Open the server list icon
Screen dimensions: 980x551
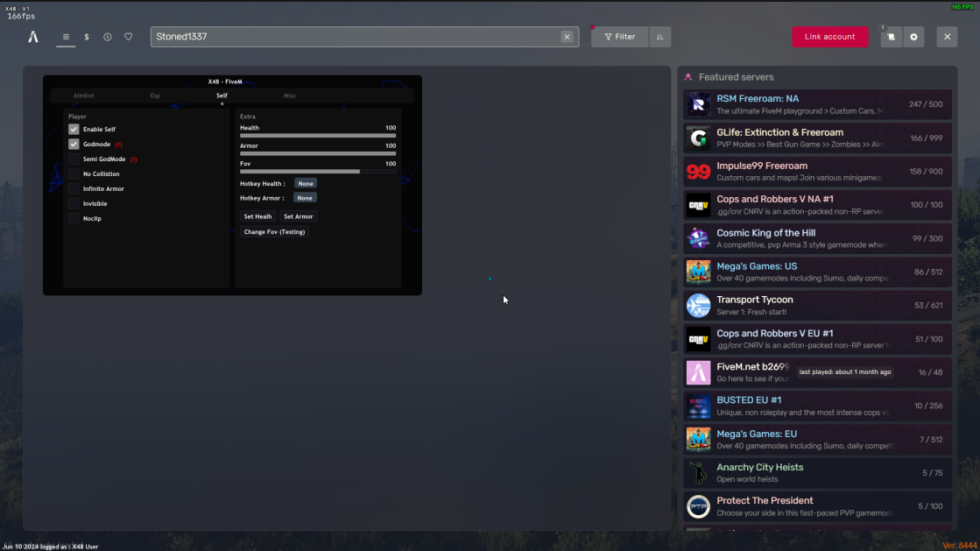click(x=66, y=37)
